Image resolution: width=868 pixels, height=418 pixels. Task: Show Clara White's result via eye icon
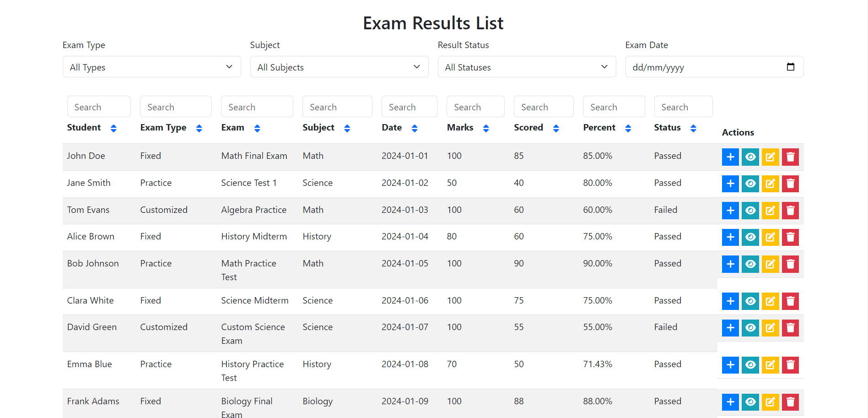[x=750, y=301]
